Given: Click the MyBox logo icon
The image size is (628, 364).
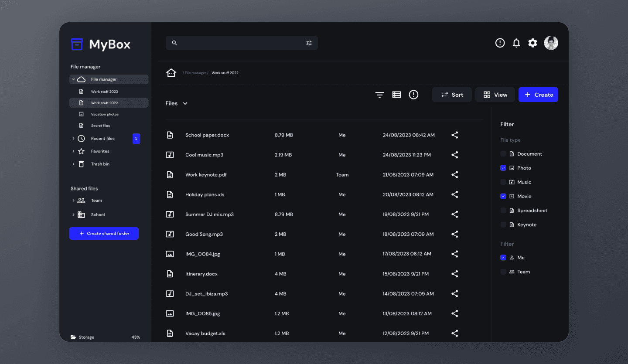Looking at the screenshot, I should click(x=77, y=44).
